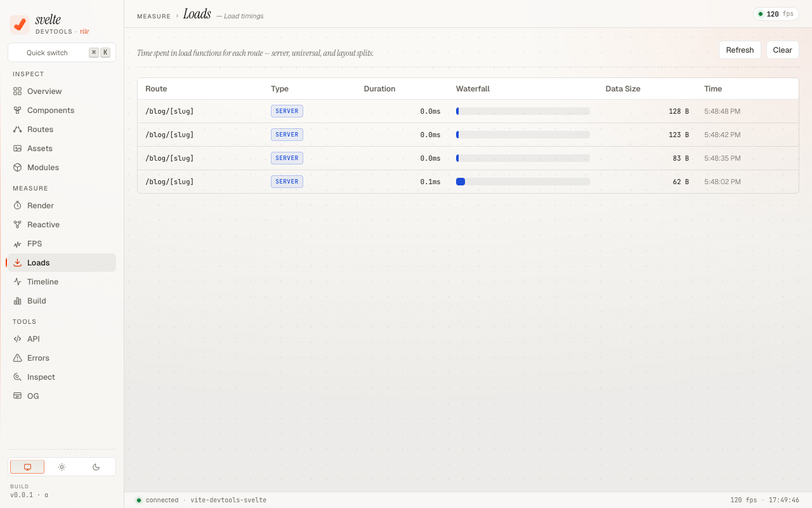Open the Components page
Screen dimensions: 812x508
[62, 110]
